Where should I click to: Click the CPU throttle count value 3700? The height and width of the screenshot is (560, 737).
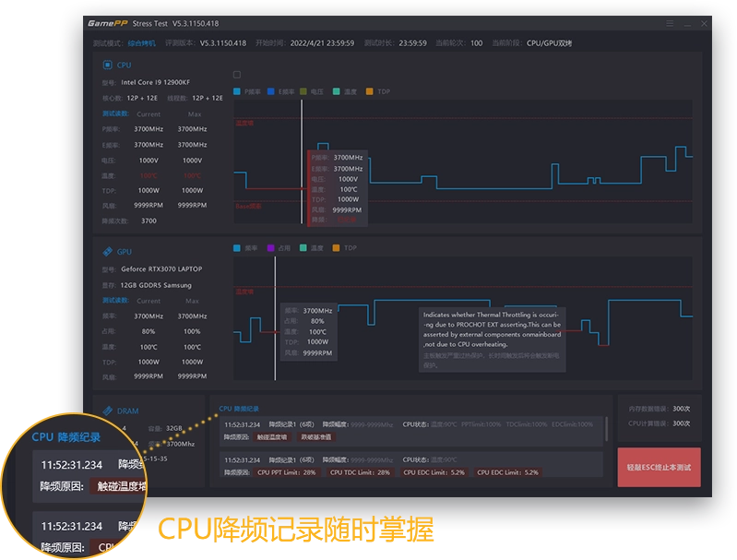[x=149, y=221]
